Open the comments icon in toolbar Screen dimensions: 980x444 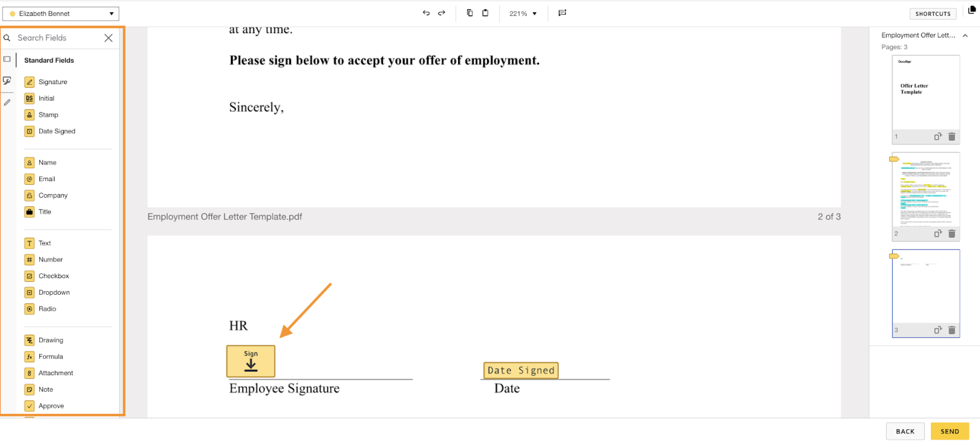[562, 13]
